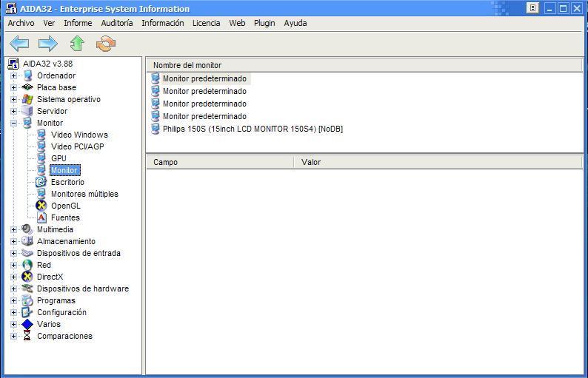Click the Multimedia speaker icon
The image size is (588, 378).
pos(27,229)
